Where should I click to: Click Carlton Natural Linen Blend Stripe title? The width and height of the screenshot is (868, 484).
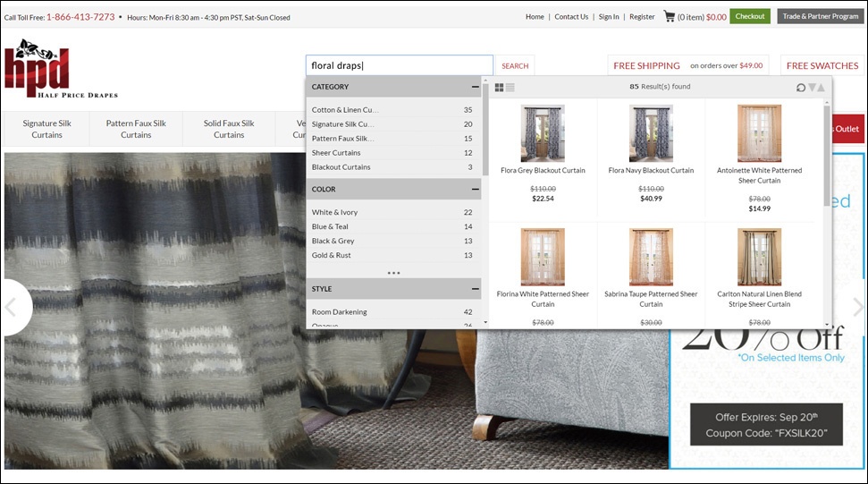coord(760,299)
